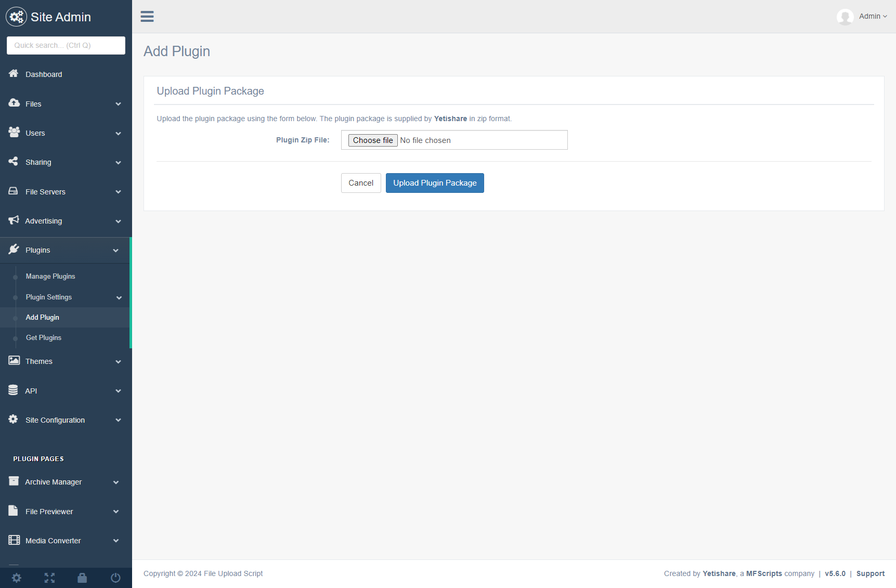
Task: Click the admin user avatar icon
Action: click(x=845, y=17)
